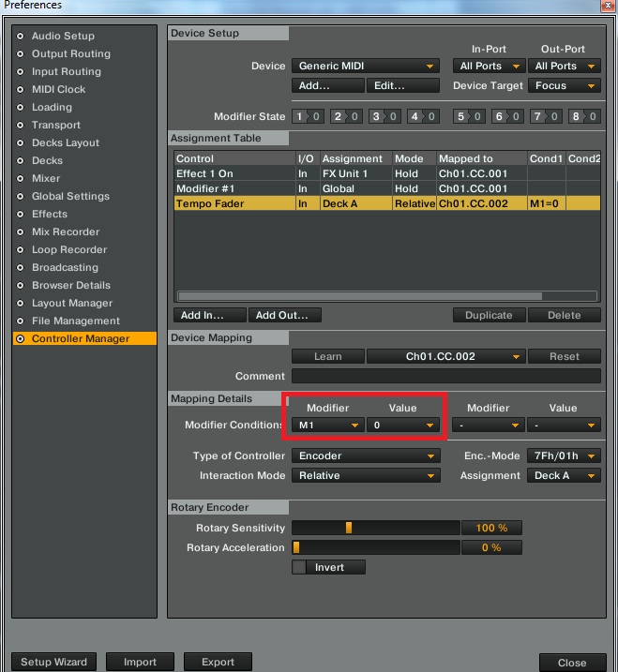
Task: Click Modifier State 5 indicator
Action: click(469, 116)
